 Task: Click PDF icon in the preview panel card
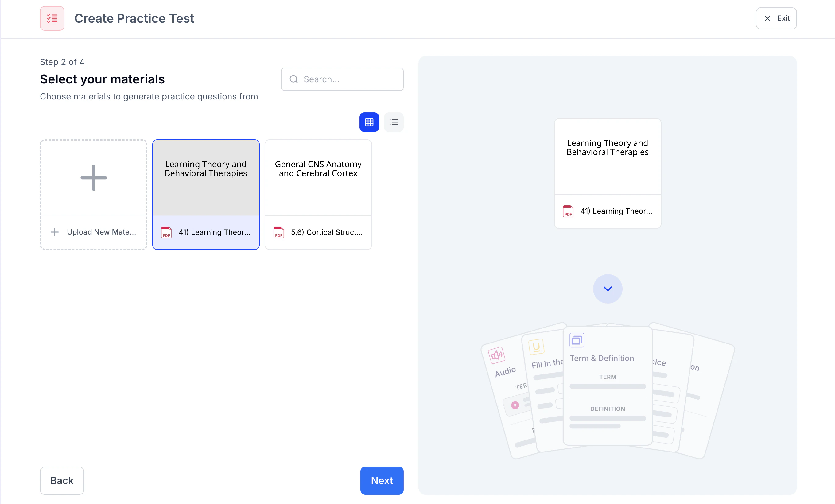(568, 211)
